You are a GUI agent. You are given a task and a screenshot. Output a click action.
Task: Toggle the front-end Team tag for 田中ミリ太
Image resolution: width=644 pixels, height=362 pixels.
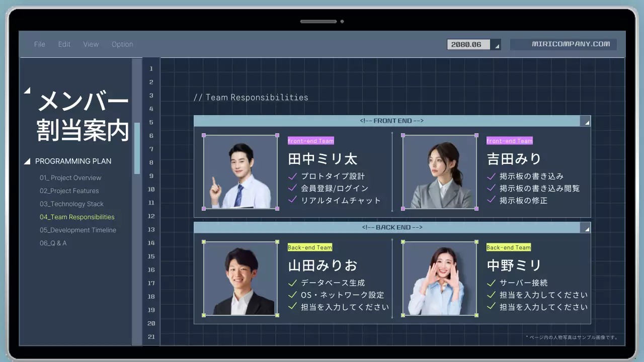310,141
